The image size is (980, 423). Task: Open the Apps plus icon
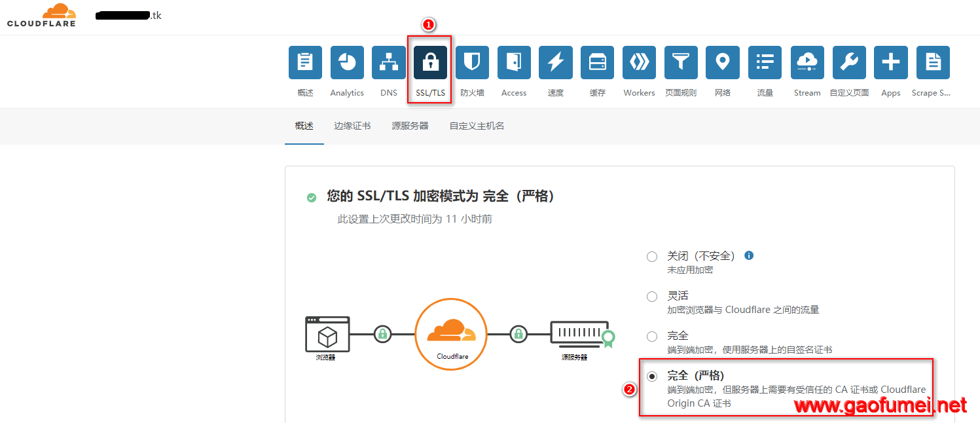click(x=891, y=63)
